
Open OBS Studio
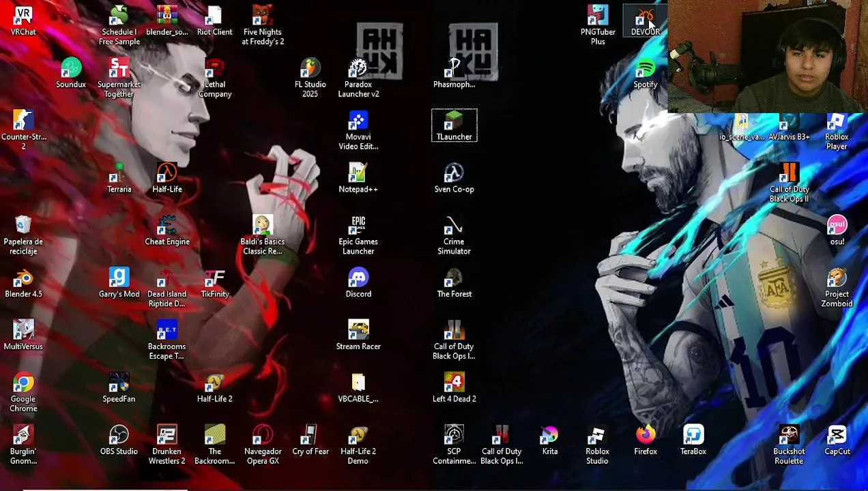tap(119, 441)
